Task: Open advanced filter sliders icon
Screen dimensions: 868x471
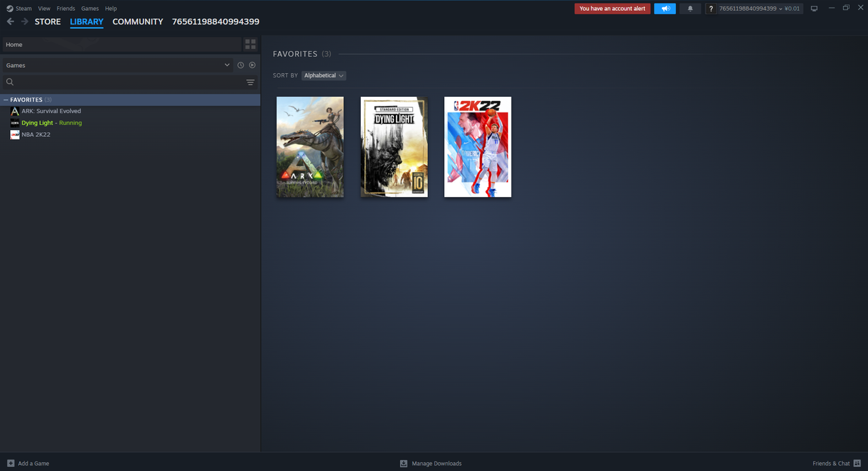Action: (250, 83)
